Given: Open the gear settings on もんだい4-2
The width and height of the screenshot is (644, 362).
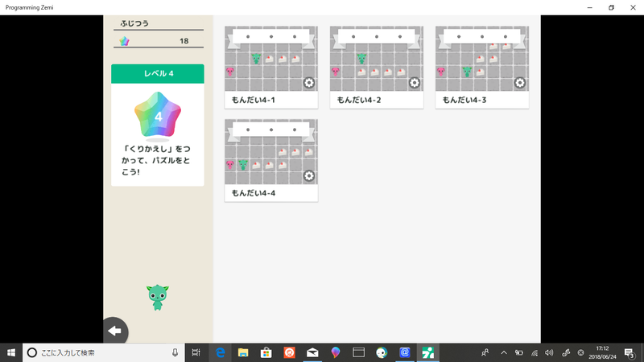Looking at the screenshot, I should 415,83.
